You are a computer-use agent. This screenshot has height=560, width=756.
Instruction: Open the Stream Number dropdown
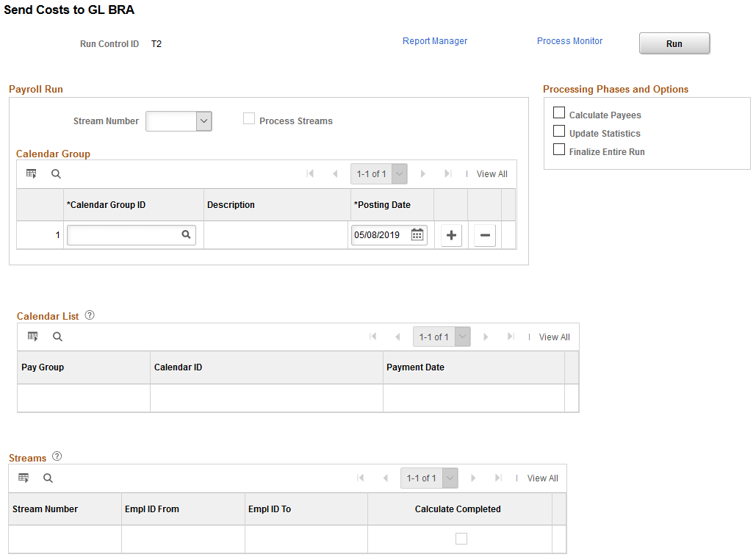click(x=204, y=121)
